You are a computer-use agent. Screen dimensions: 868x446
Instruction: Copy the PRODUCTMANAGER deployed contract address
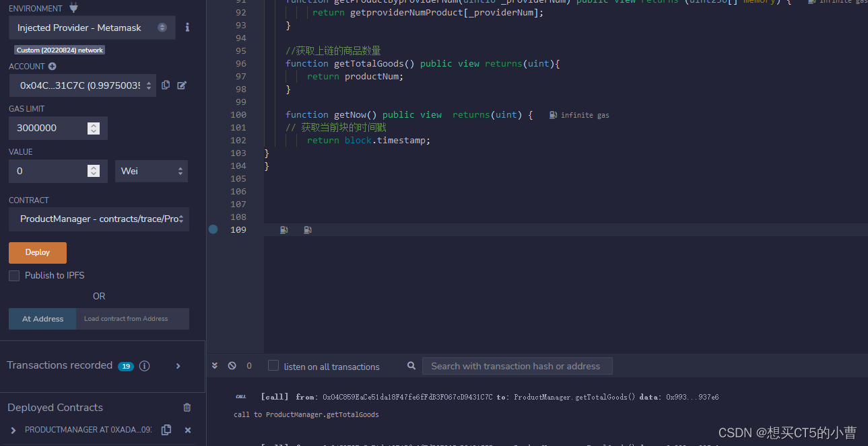(x=166, y=430)
